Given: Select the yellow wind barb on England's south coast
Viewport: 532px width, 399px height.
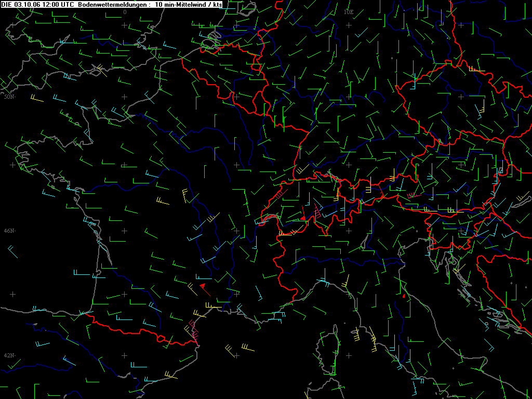Looking at the screenshot, I should tap(102, 70).
